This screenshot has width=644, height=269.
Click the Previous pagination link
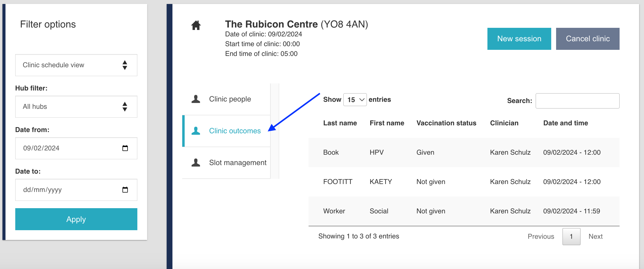coord(541,237)
